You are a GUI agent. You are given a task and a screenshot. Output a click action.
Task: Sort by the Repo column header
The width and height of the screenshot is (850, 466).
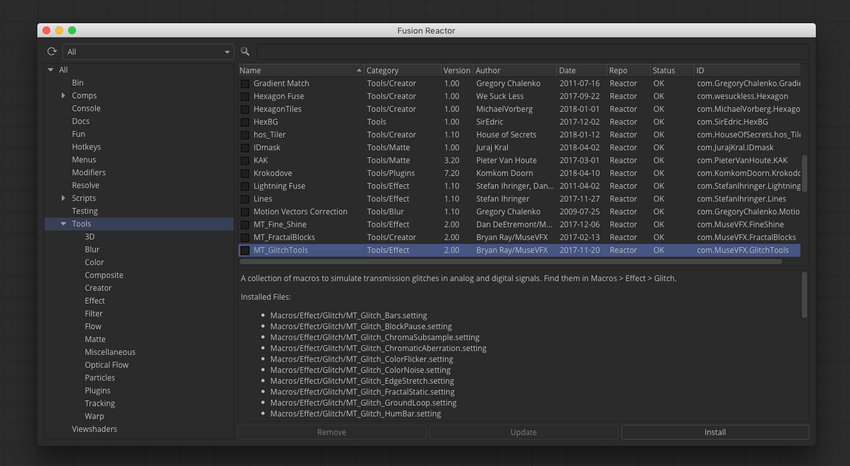coord(628,70)
